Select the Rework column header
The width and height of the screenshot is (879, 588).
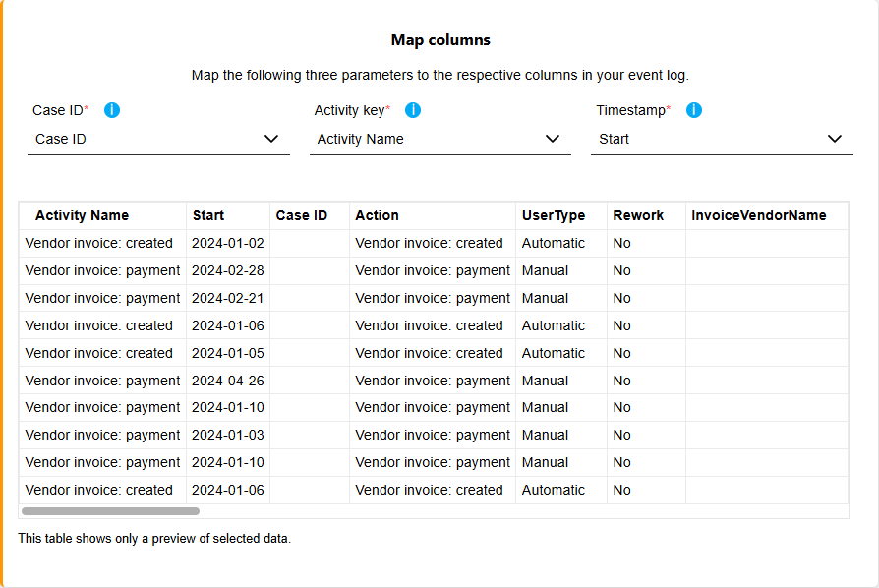tap(638, 215)
